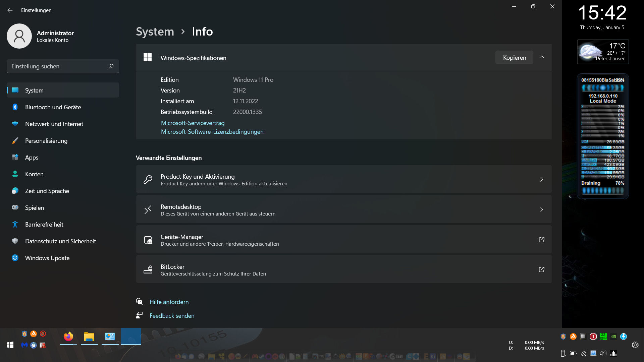Open Product Key und Aktivierung chevron
The width and height of the screenshot is (644, 362).
pyautogui.click(x=542, y=179)
